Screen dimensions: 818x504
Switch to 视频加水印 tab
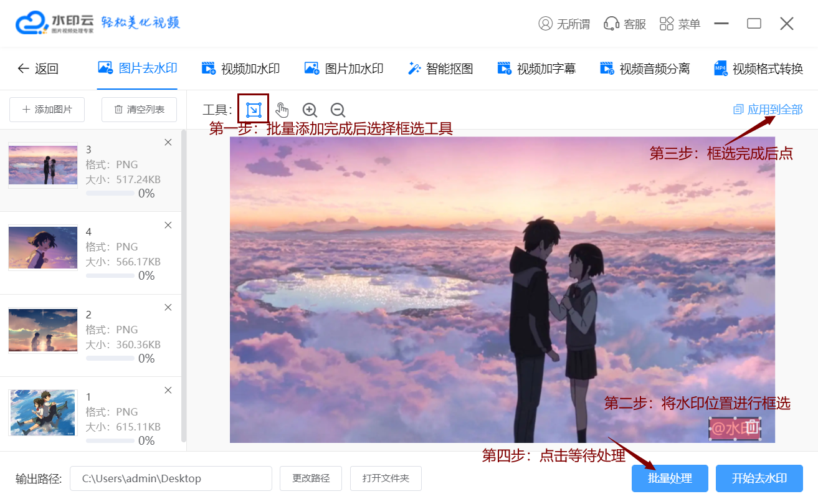click(x=240, y=69)
